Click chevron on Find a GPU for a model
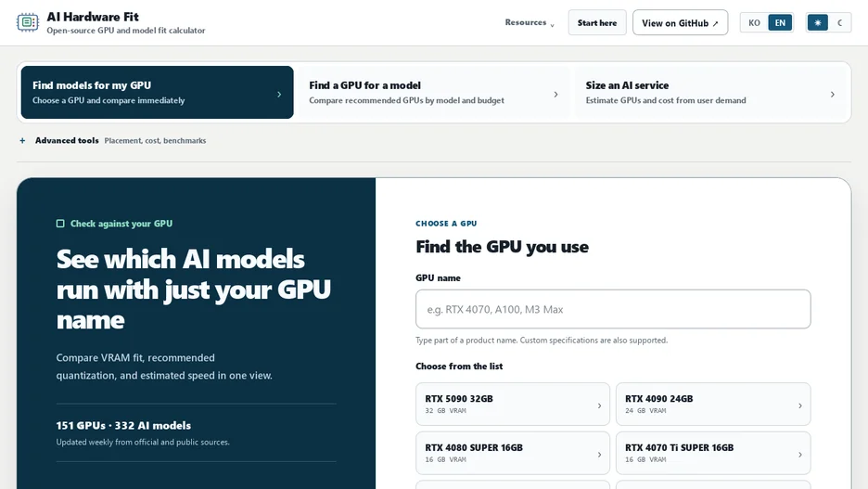Screen dimensions: 868x489 555,95
